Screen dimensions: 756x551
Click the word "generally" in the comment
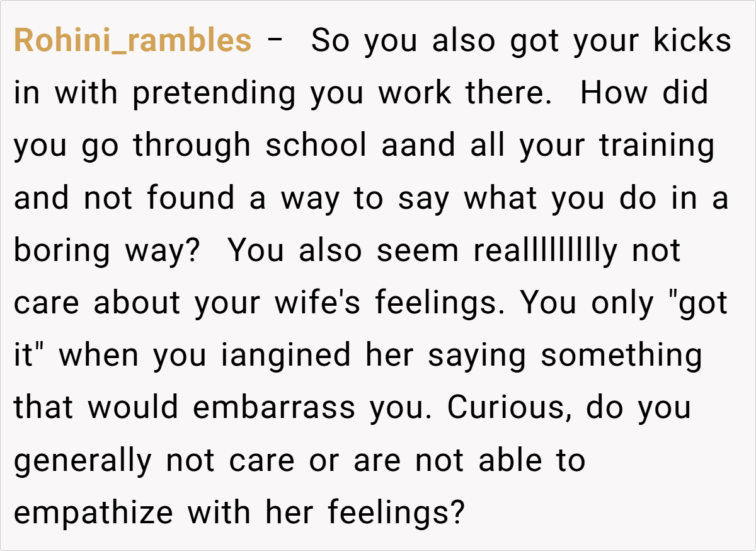[x=83, y=460]
